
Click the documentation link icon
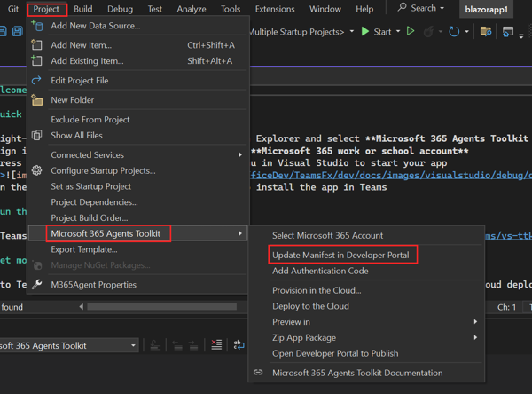coord(258,373)
